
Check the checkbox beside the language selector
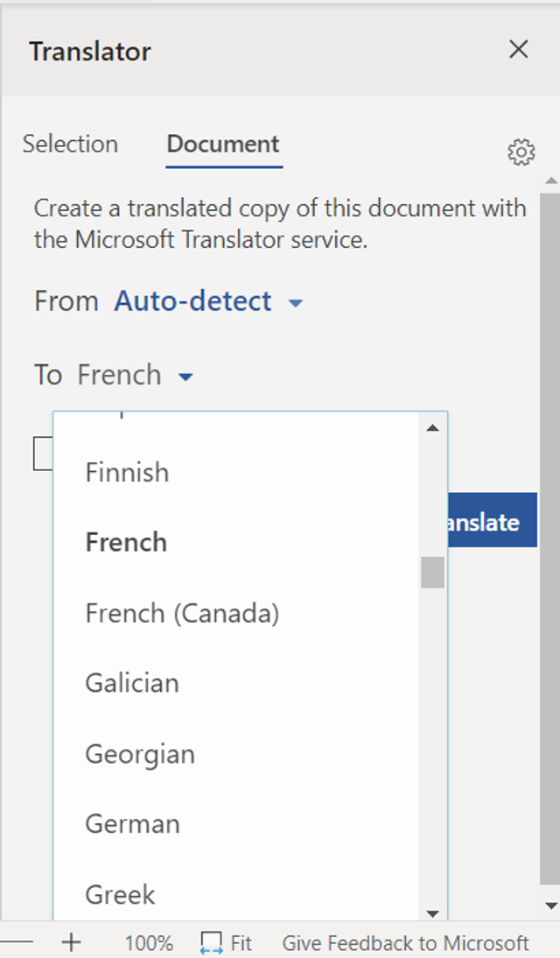click(42, 453)
